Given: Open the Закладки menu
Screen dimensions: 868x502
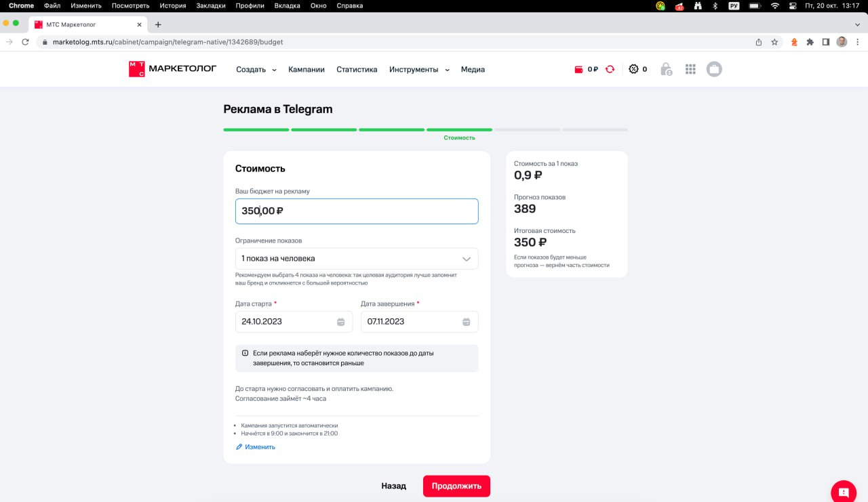Looking at the screenshot, I should pyautogui.click(x=211, y=5).
